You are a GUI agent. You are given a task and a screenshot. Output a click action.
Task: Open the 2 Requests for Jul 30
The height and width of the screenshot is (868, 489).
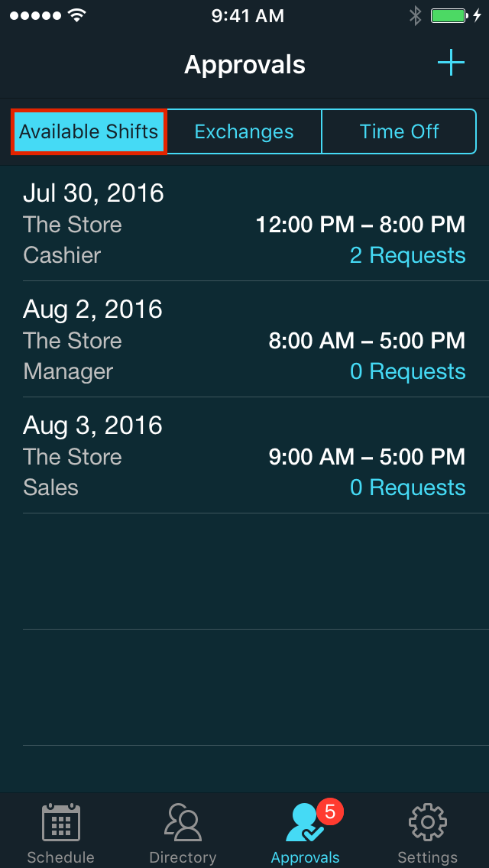[x=407, y=255]
